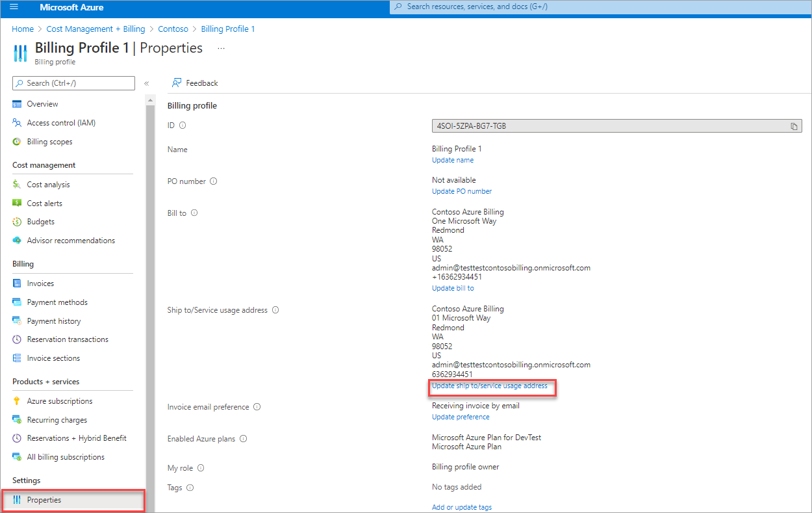Open Billing Profile 1 breadcrumb
Viewport: 812px width, 513px height.
point(228,29)
